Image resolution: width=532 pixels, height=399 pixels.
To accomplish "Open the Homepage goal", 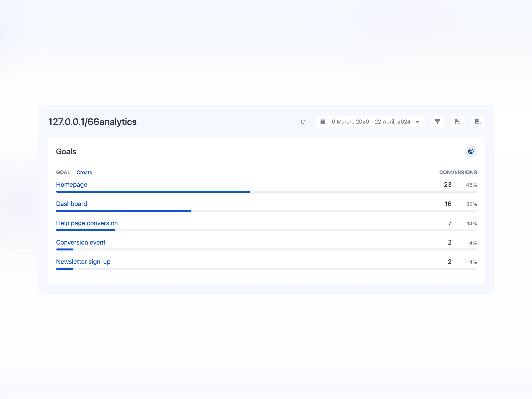I will pos(71,185).
